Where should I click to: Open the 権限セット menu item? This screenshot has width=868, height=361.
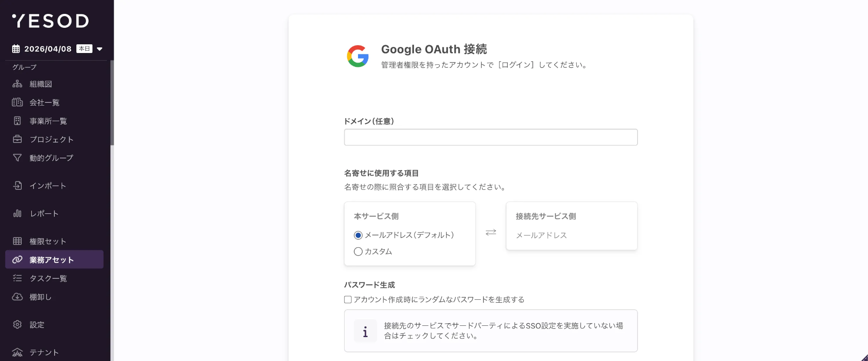48,241
